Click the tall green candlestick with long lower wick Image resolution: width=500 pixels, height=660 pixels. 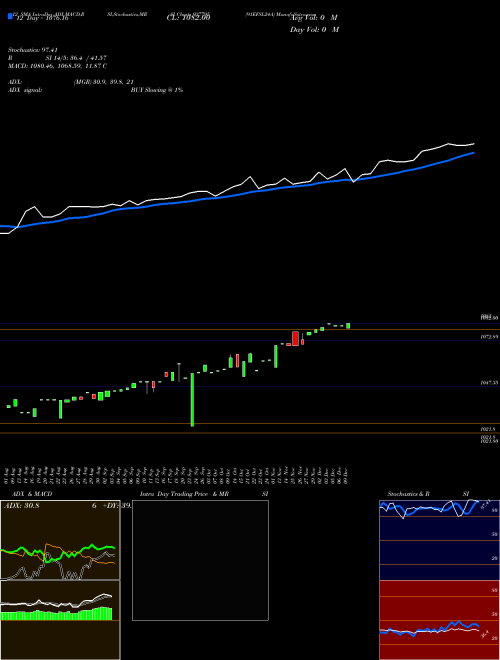tap(192, 399)
